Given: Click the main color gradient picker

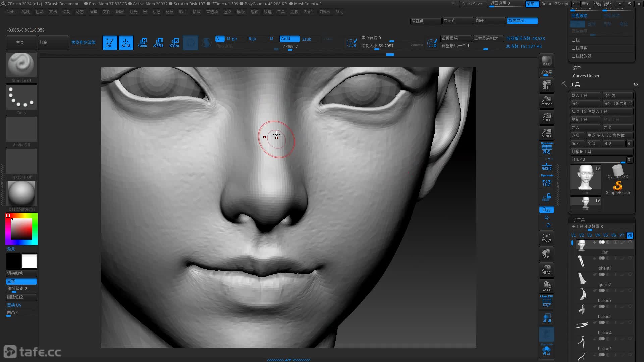Looking at the screenshot, I should 21,229.
